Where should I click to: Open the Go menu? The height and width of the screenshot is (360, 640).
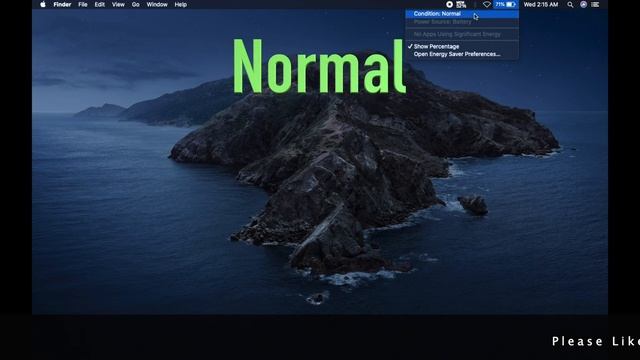coord(136,4)
